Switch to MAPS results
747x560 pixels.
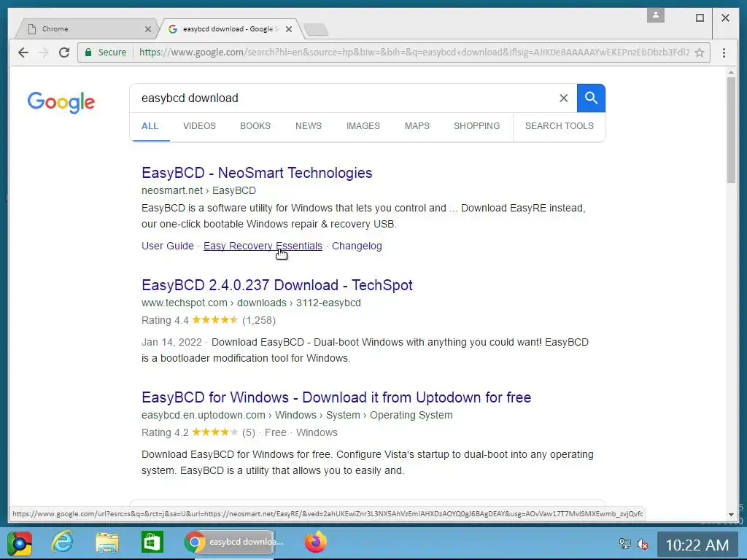tap(417, 126)
